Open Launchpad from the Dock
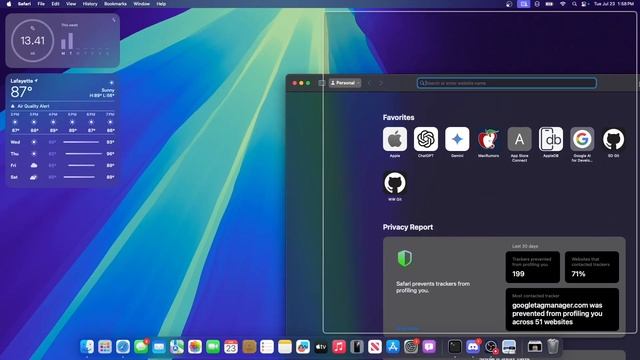Image resolution: width=640 pixels, height=360 pixels. [x=105, y=347]
